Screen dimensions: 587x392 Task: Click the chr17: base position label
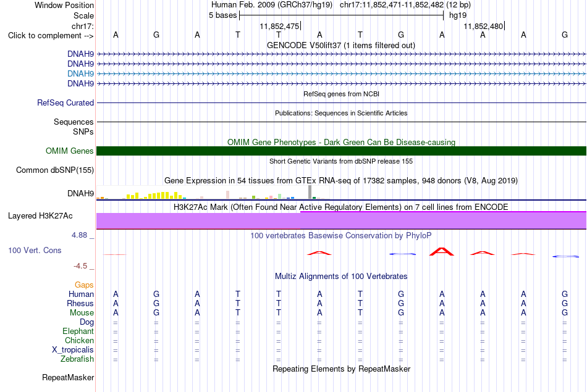[82, 26]
